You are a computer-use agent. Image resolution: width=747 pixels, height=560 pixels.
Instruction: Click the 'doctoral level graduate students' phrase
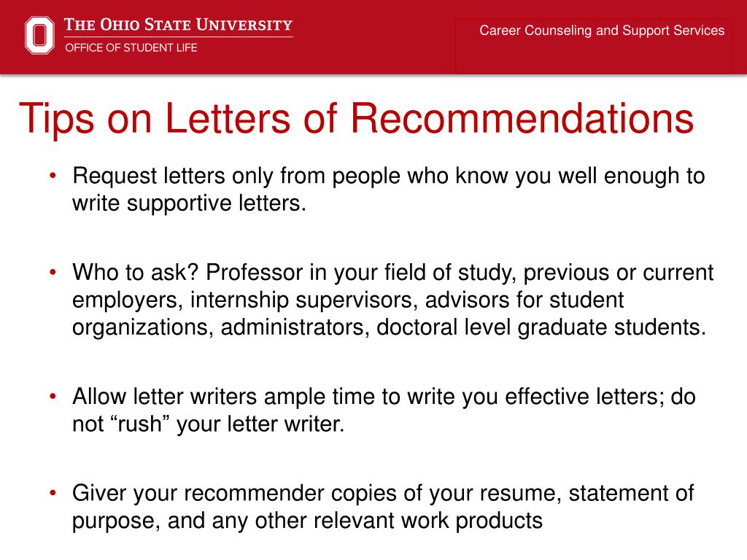541,327
